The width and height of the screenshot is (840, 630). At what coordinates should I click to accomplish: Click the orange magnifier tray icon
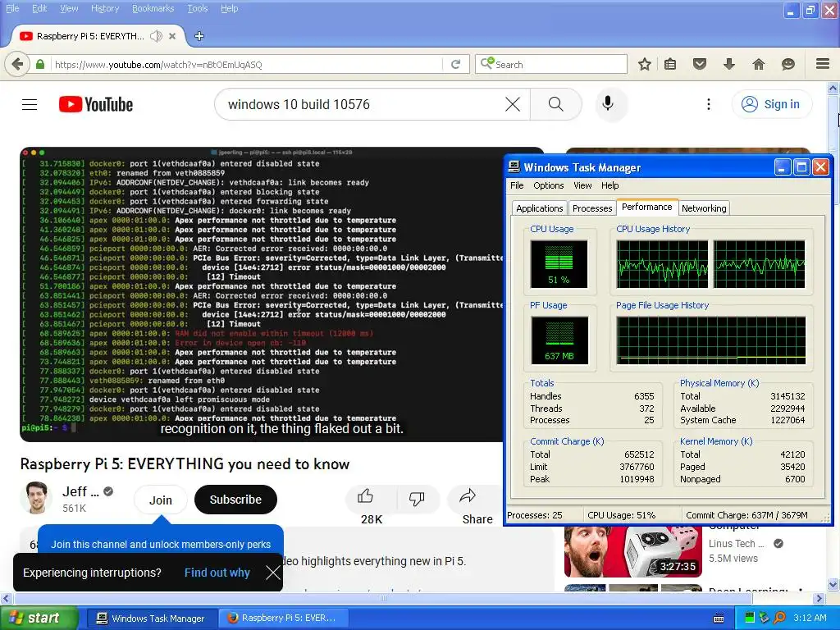click(780, 619)
